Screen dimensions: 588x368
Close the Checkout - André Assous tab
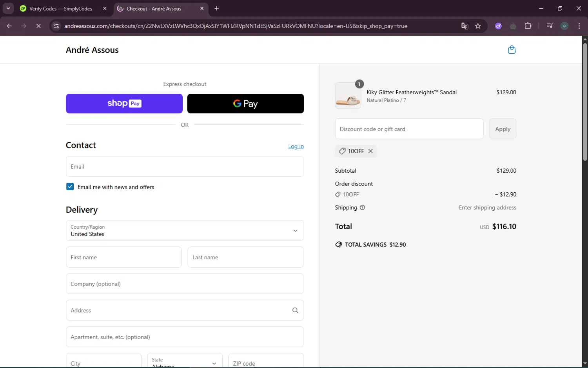[202, 8]
